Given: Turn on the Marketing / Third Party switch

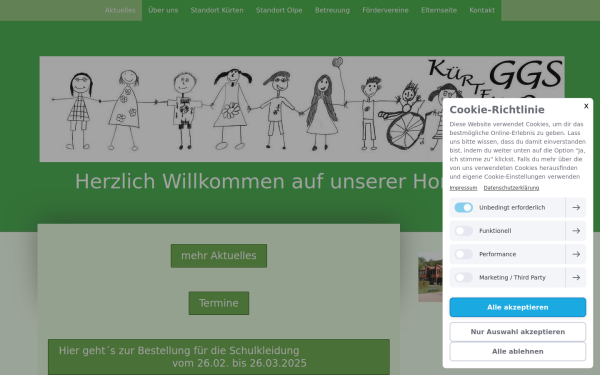Looking at the screenshot, I should [x=463, y=277].
